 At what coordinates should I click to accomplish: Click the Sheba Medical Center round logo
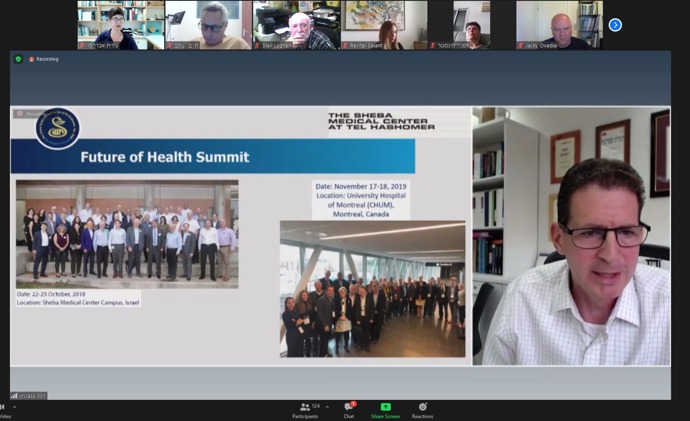coord(57,128)
